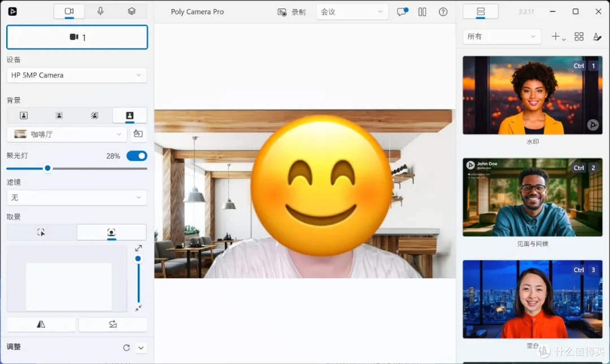Open the 滤镜 filter dropdown showing 无
The width and height of the screenshot is (610, 364).
pos(77,198)
